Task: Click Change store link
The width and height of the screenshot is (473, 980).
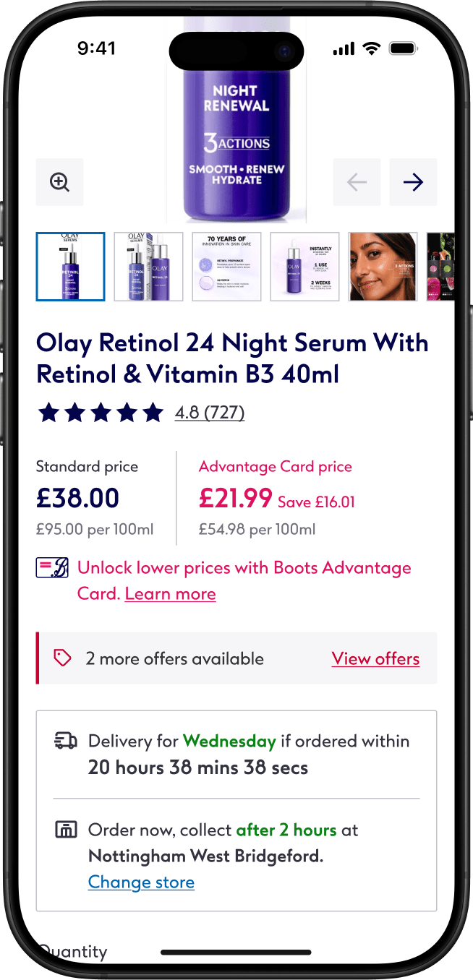Action: 141,882
